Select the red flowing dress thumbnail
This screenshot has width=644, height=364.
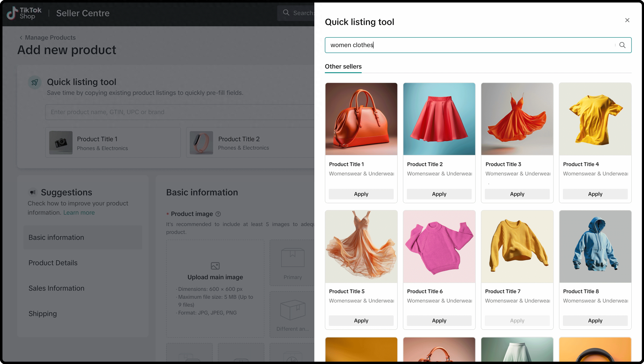pos(517,119)
